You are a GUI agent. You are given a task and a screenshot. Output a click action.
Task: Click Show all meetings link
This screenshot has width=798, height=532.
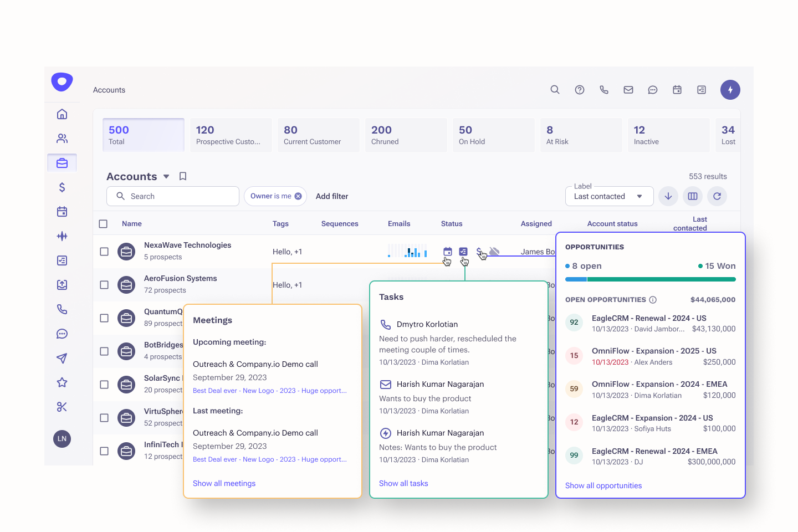(224, 483)
